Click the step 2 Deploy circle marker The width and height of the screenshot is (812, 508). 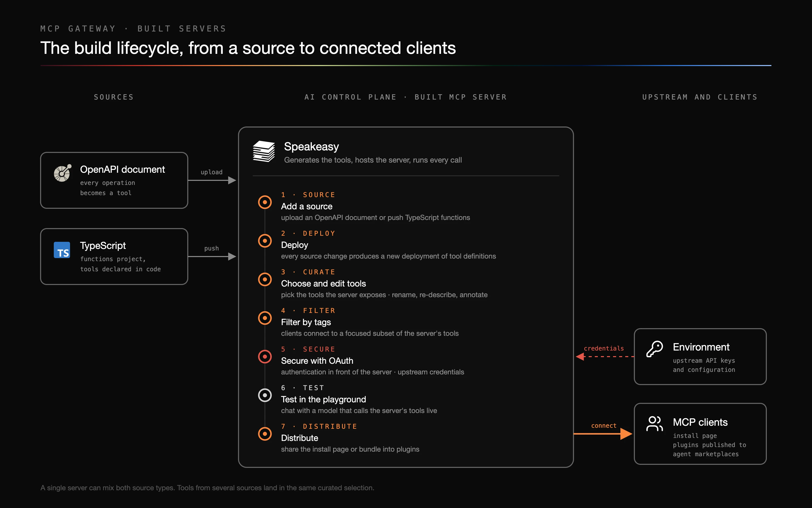(265, 241)
